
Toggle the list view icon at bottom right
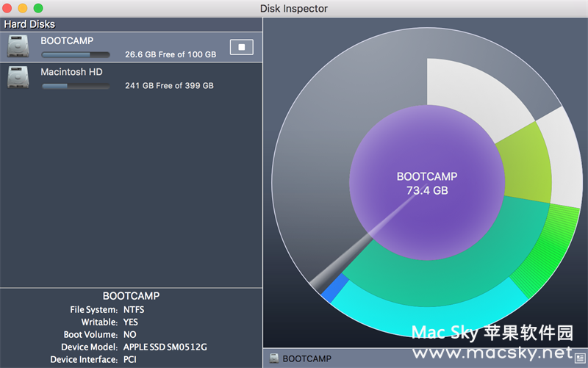pyautogui.click(x=580, y=358)
